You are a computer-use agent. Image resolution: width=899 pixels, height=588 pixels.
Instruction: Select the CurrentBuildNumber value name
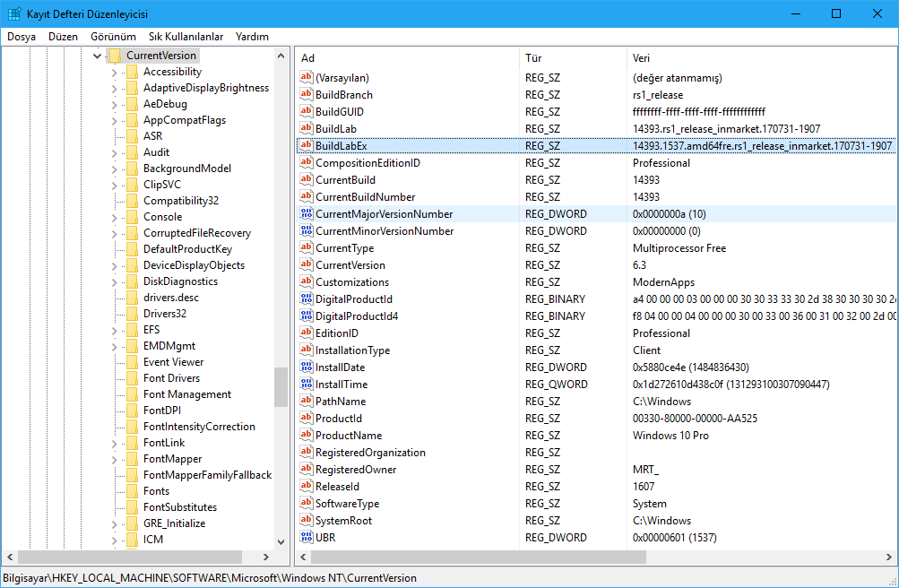tap(365, 197)
